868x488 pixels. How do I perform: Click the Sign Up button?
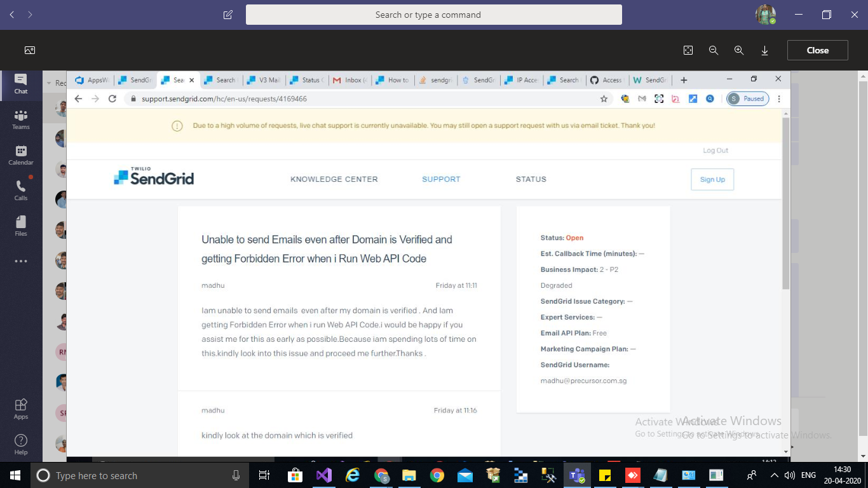tap(712, 179)
